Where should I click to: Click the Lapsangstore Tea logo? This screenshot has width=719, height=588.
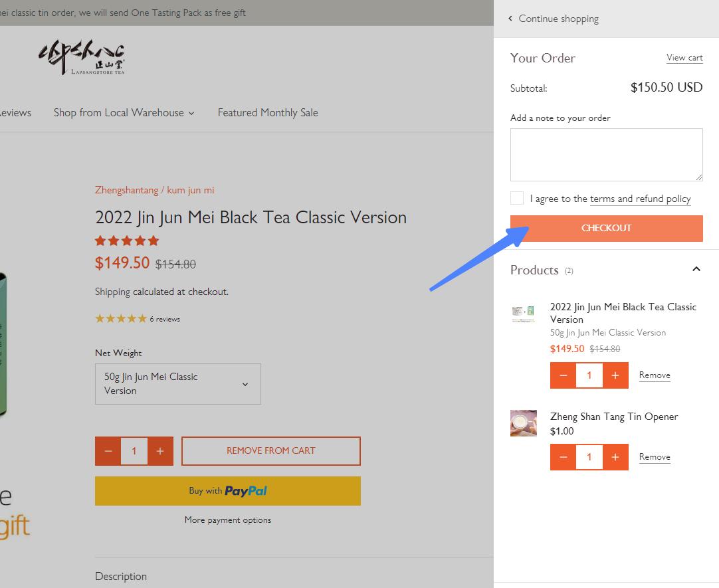[x=82, y=58]
